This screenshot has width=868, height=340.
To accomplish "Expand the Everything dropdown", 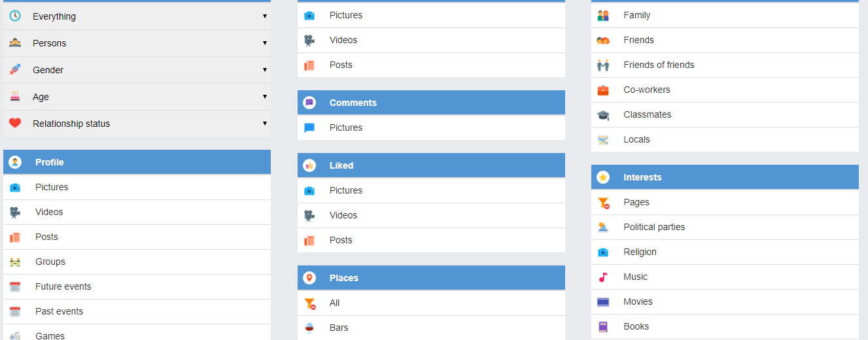I will 265,16.
